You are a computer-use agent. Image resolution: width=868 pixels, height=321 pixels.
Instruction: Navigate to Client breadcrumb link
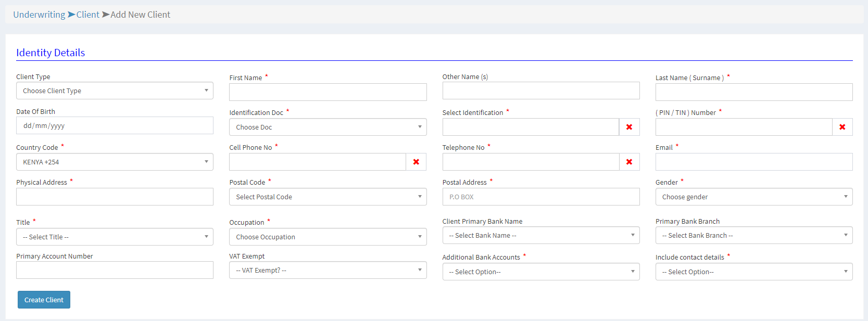pyautogui.click(x=87, y=15)
